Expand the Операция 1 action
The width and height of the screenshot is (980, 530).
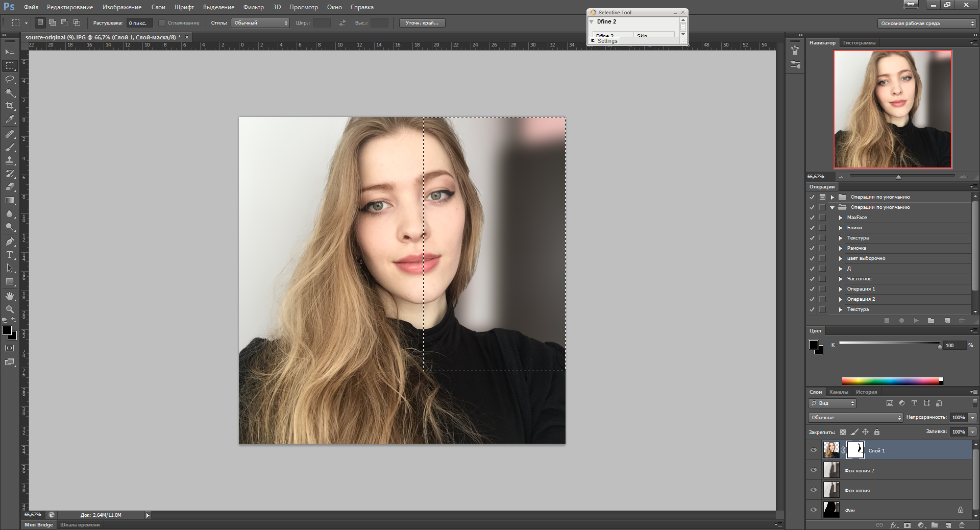coord(841,289)
